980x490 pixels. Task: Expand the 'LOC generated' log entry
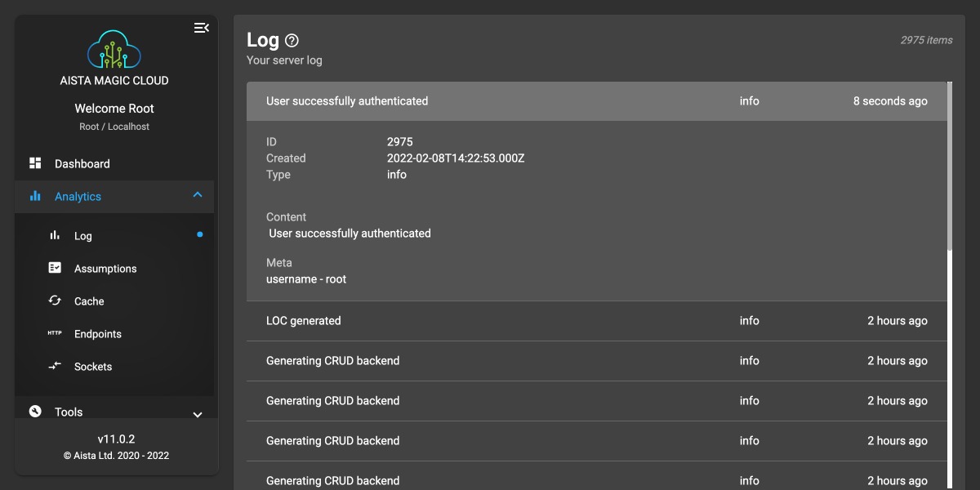(596, 321)
